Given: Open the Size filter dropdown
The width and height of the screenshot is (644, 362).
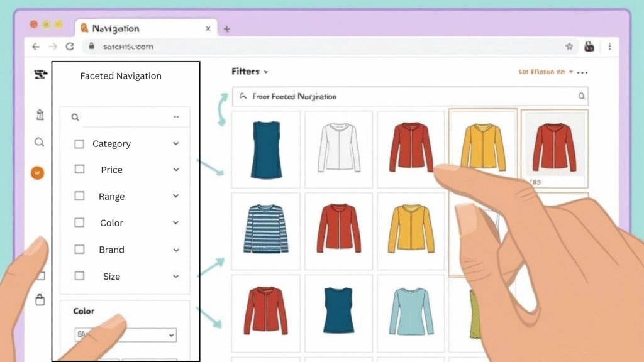Looking at the screenshot, I should click(175, 276).
